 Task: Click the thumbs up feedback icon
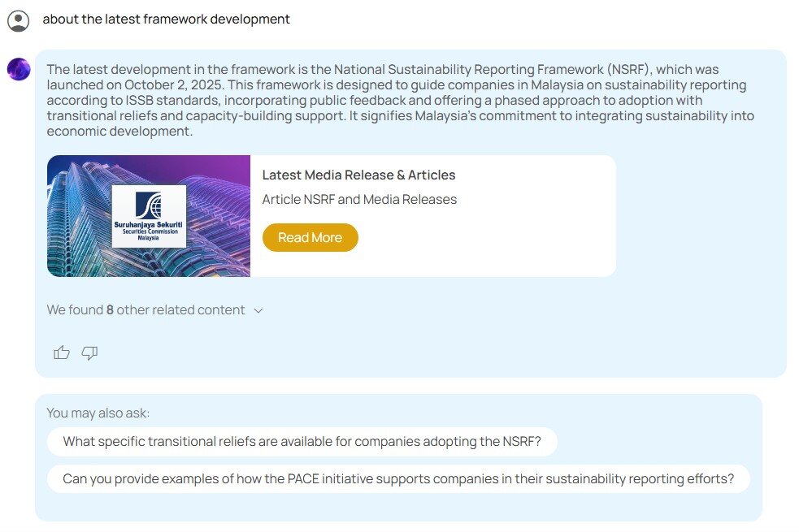point(62,353)
